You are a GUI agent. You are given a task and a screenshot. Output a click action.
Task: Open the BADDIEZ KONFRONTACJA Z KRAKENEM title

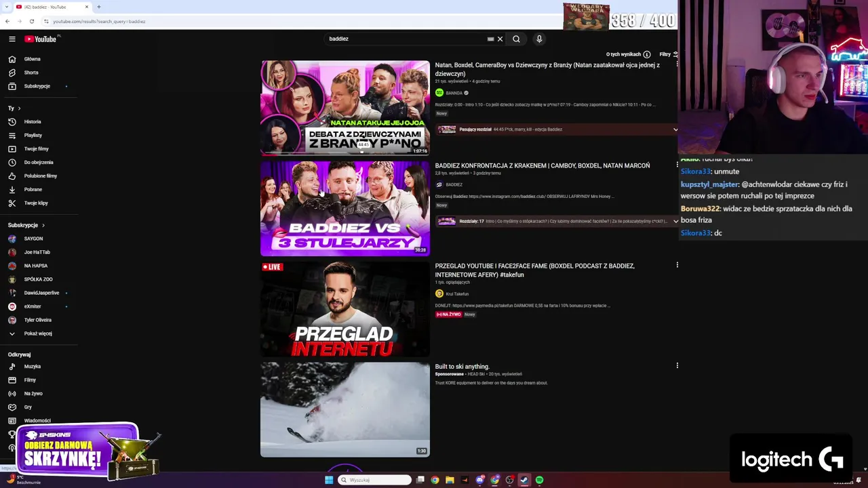coord(542,165)
